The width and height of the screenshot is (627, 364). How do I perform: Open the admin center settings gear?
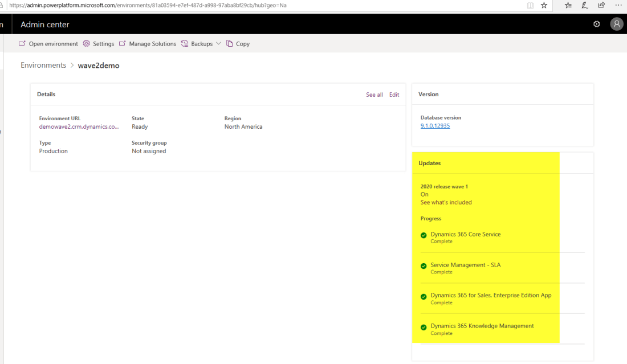[597, 24]
